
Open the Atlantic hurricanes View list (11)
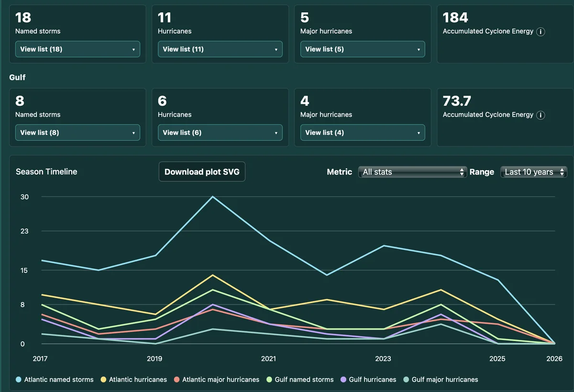(x=220, y=49)
